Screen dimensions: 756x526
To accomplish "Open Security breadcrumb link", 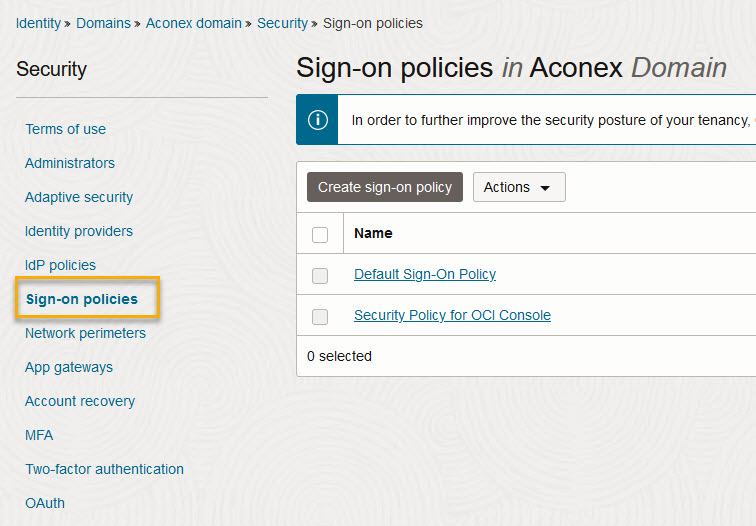I will [282, 23].
